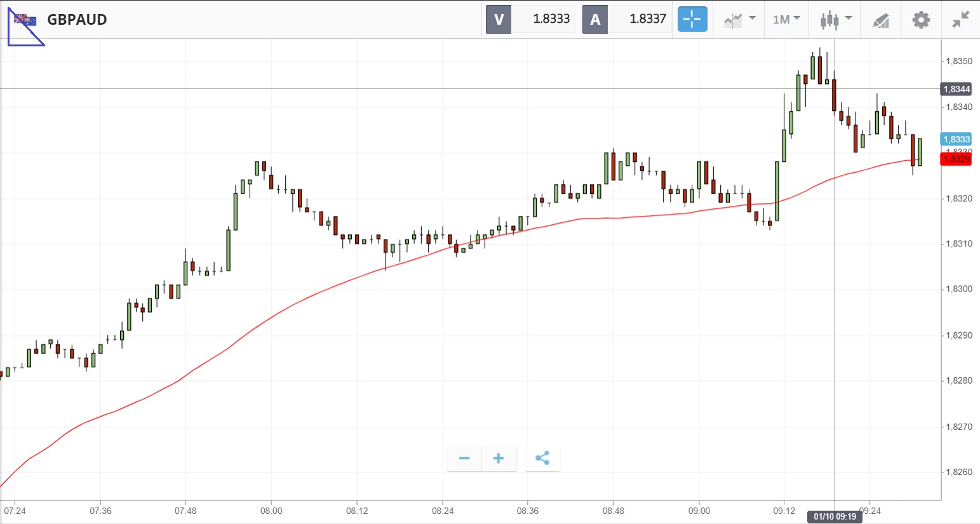Viewport: 980px width, 524px height.
Task: Open the compare instruments dropdown
Action: (x=739, y=20)
